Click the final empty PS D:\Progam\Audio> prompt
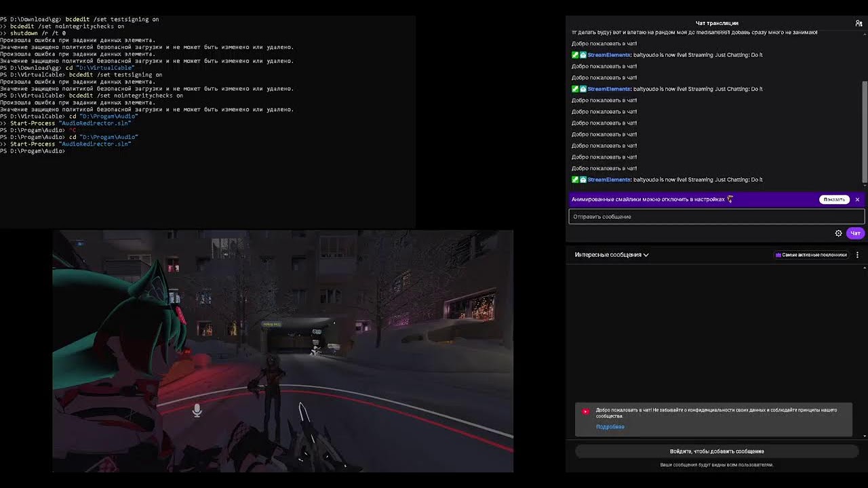 point(33,151)
